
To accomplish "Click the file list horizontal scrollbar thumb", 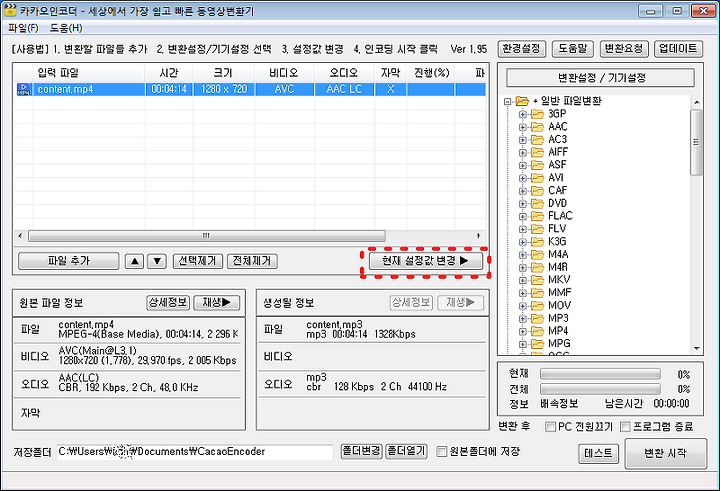I will coord(207,236).
